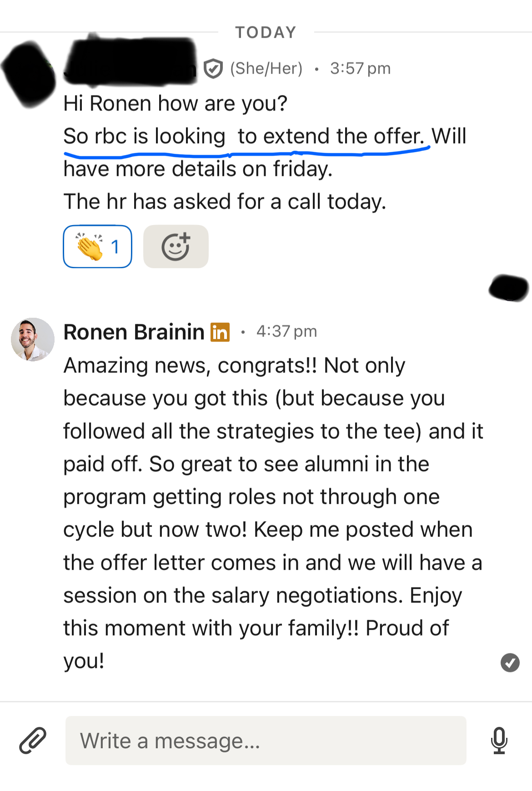Image resolution: width=532 pixels, height=791 pixels.
Task: Select the "Hi Ronen how are you?" line
Action: (175, 104)
